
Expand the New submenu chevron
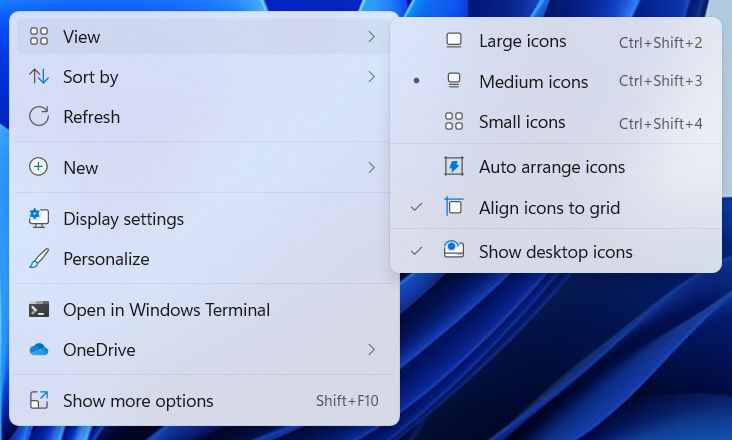tap(372, 168)
